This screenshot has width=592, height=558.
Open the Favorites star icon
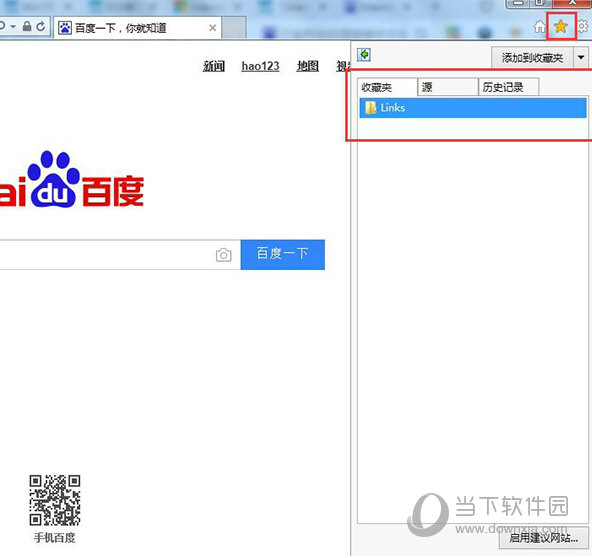[x=561, y=26]
